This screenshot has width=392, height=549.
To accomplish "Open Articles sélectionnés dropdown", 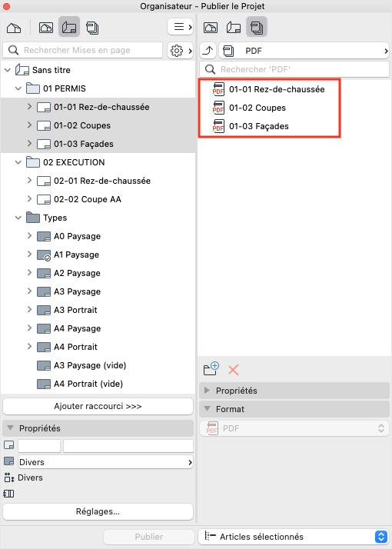I will point(294,537).
